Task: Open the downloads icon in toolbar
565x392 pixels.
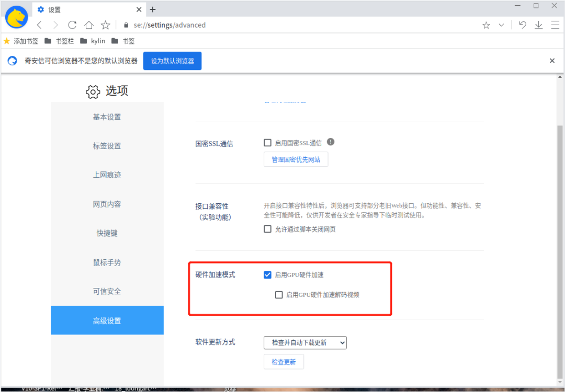Action: 538,25
